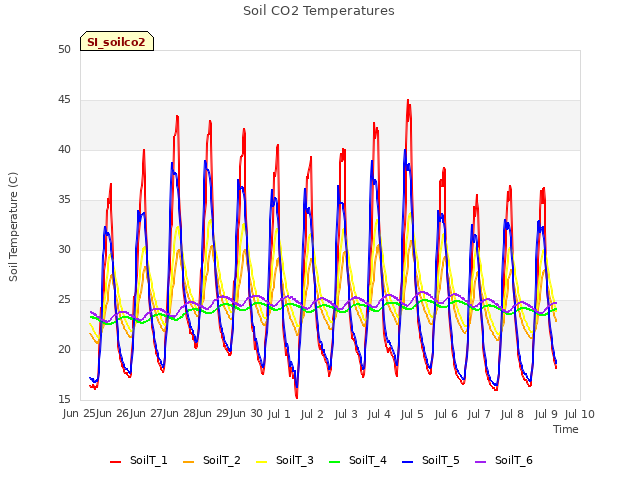Toggle the SoilT_2 legend entry
This screenshot has height=480, width=640.
tap(212, 460)
